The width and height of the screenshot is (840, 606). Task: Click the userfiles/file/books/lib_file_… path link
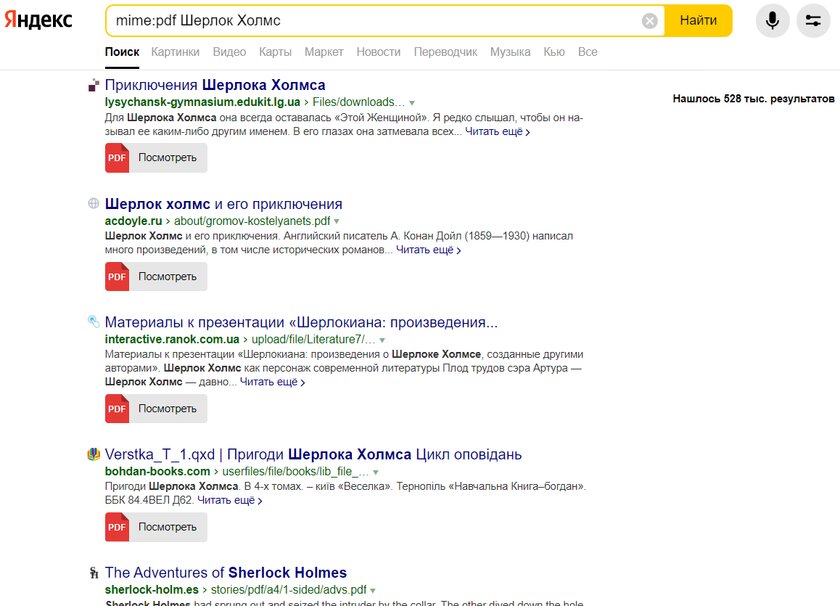pos(295,472)
